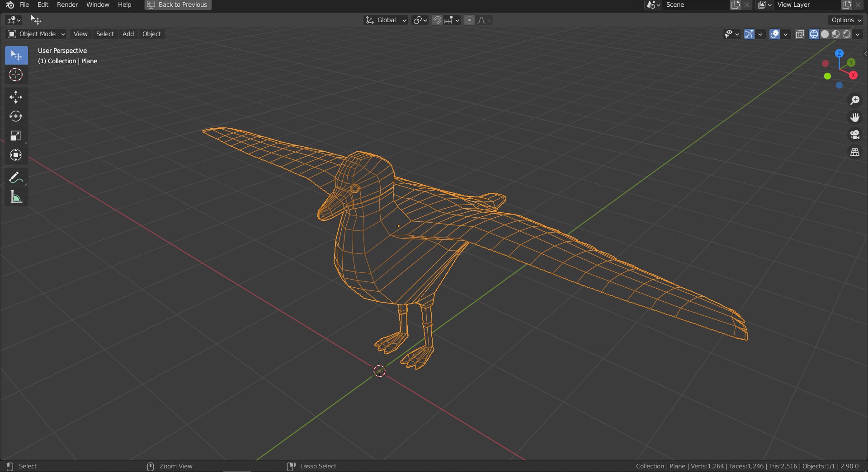Screen dimensions: 868x472
Task: Click the View Layer name field
Action: pos(807,5)
